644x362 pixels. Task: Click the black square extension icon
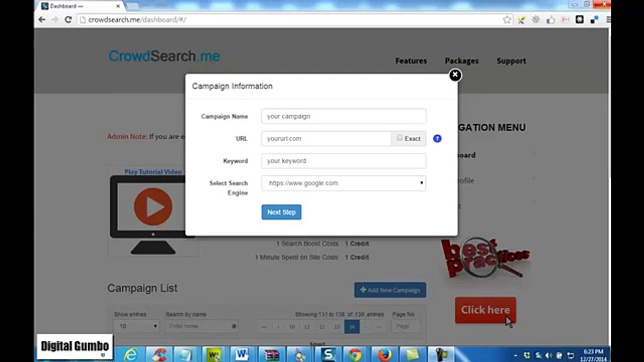point(580,20)
